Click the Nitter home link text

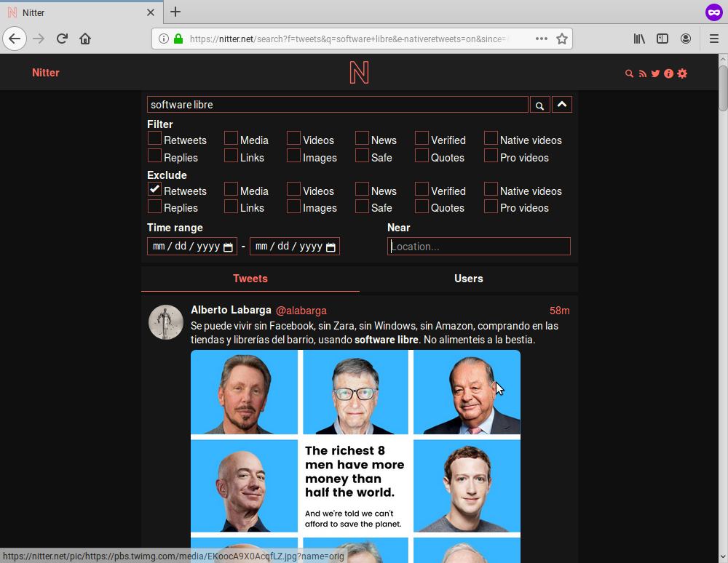(46, 73)
